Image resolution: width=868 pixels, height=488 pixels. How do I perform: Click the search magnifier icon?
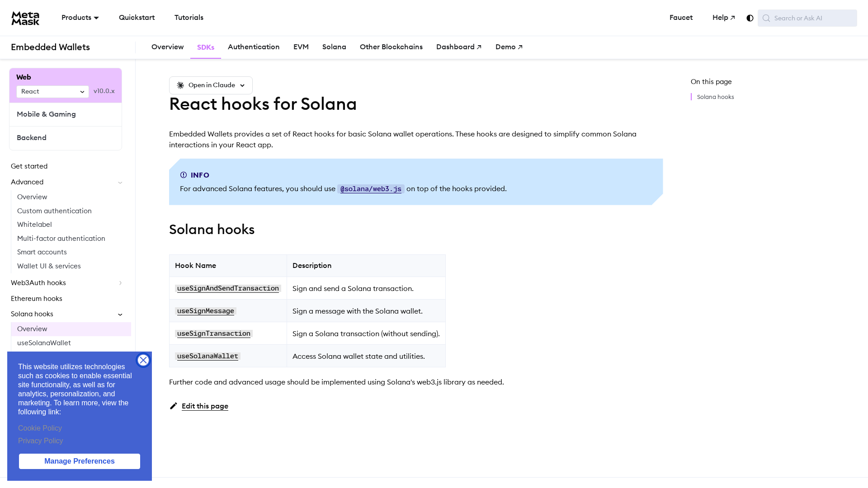click(766, 18)
